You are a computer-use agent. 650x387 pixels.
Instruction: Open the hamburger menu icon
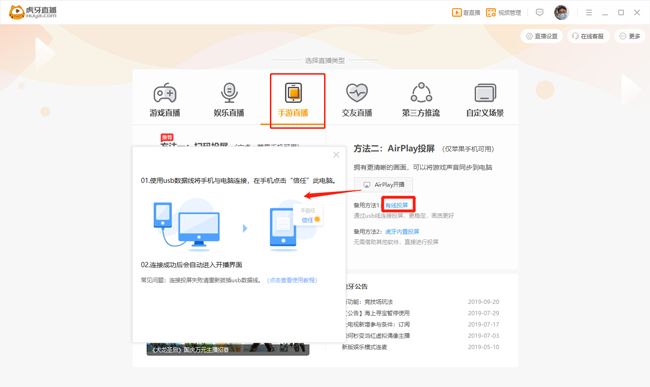589,12
